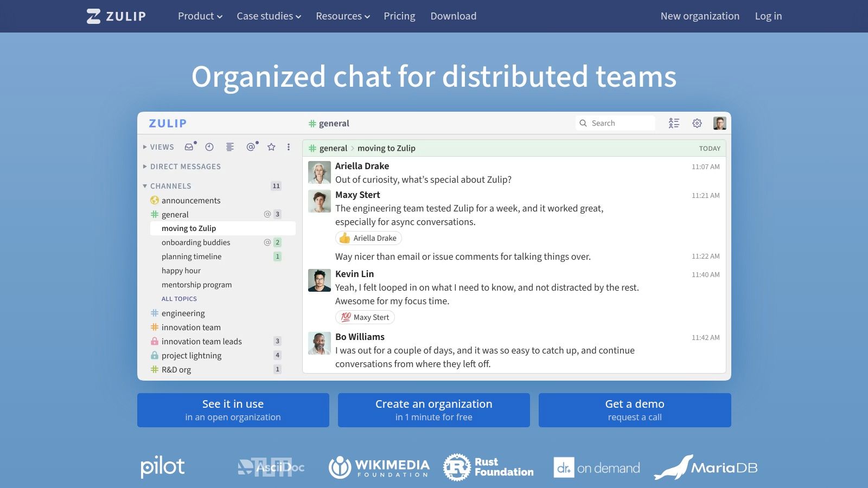Click the engineering channel hash icon
The width and height of the screenshot is (868, 488).
click(x=155, y=313)
